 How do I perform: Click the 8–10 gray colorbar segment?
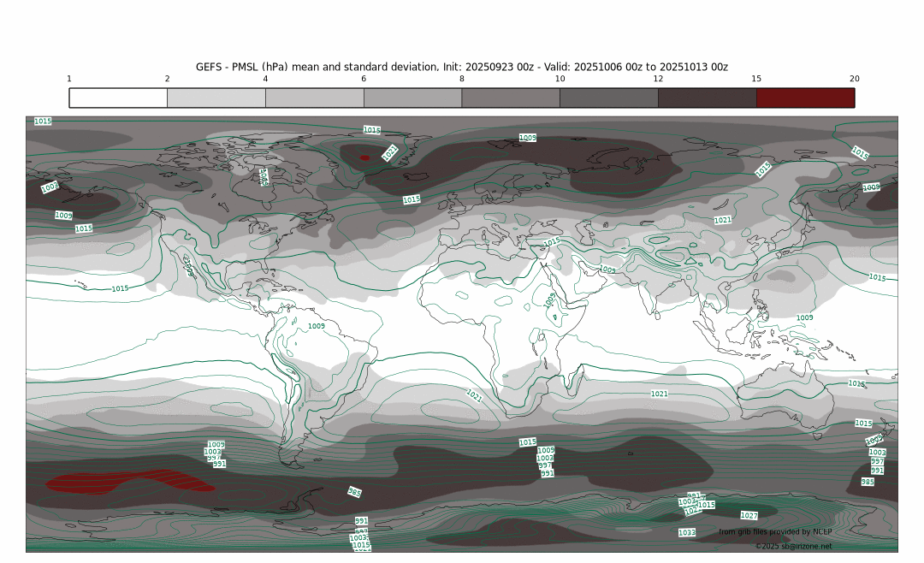pyautogui.click(x=511, y=98)
